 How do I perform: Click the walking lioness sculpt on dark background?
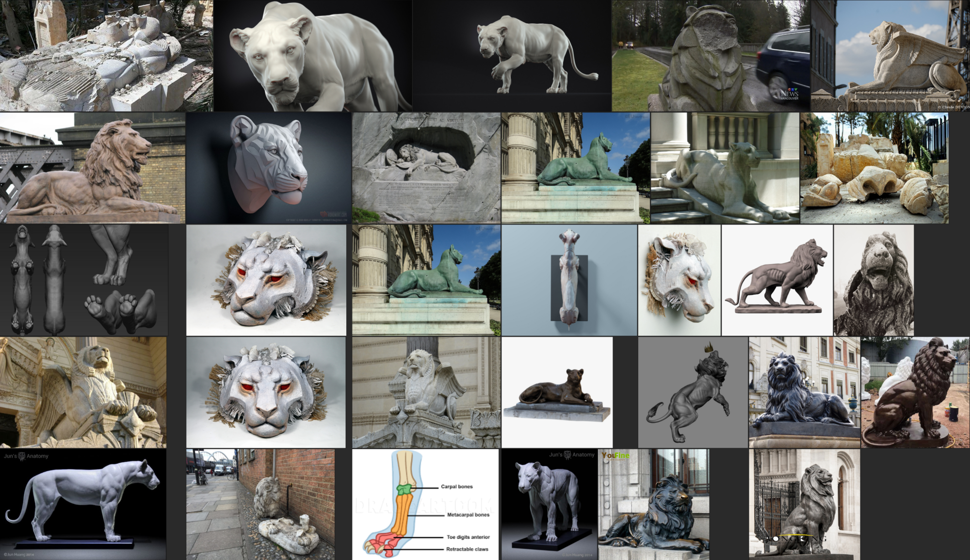coord(512,56)
